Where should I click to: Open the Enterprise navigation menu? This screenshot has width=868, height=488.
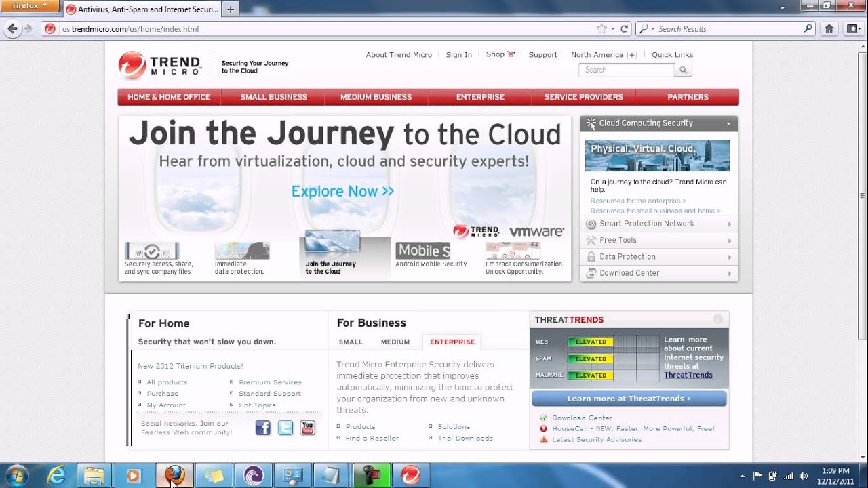(480, 97)
